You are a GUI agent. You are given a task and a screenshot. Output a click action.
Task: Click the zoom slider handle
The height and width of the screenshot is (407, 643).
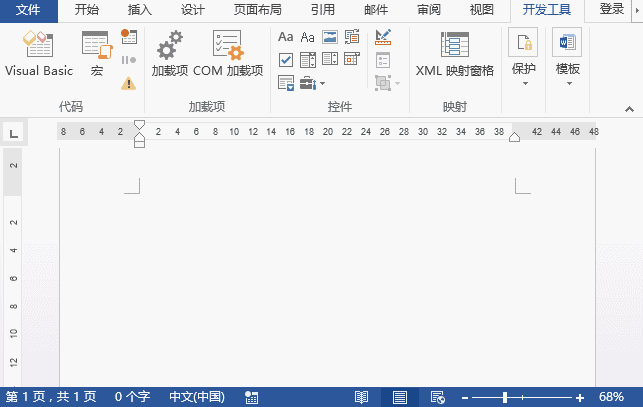pos(505,397)
